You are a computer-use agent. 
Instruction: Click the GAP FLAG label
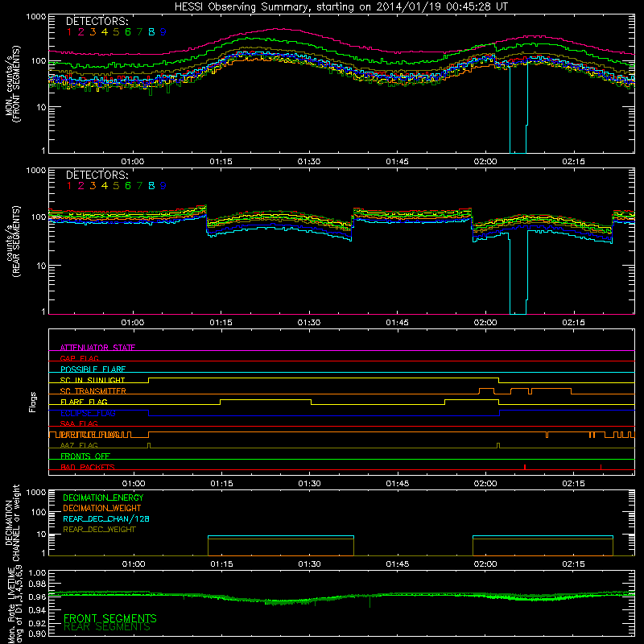pyautogui.click(x=79, y=358)
